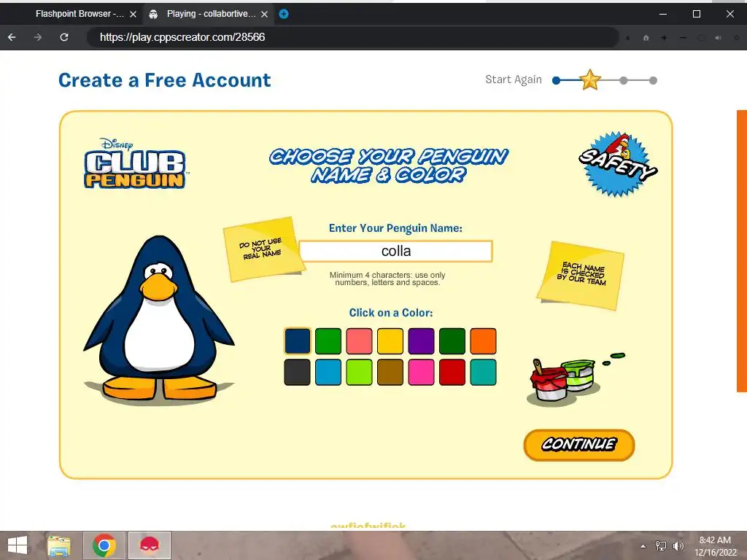Choose the brown color swatch
The height and width of the screenshot is (560, 747).
tap(390, 372)
